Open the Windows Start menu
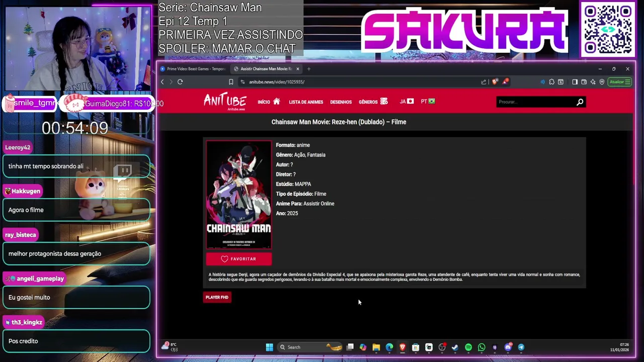The width and height of the screenshot is (644, 362). 269,347
